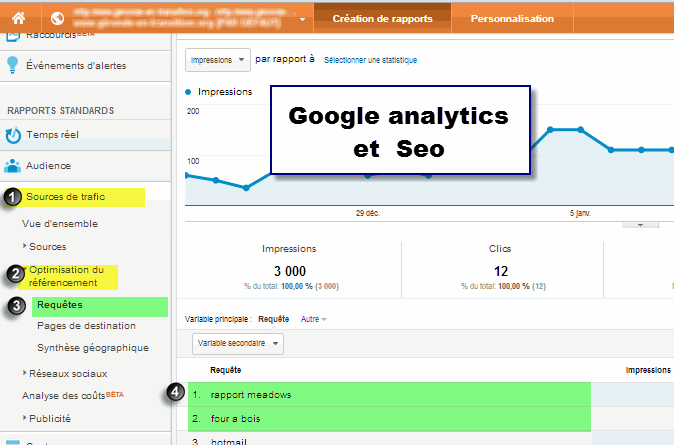
Task: Click the Événements d'alertes lightbulb icon
Action: [12, 65]
